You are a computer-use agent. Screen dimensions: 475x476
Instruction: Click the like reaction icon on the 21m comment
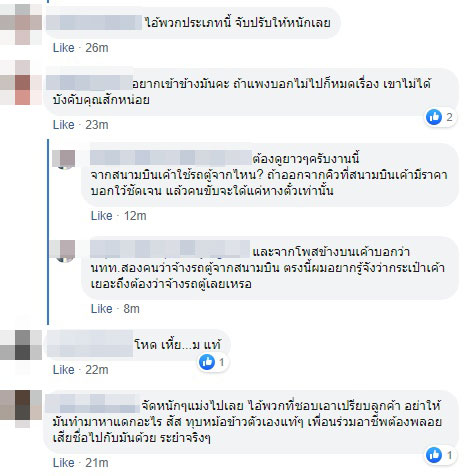point(434,455)
